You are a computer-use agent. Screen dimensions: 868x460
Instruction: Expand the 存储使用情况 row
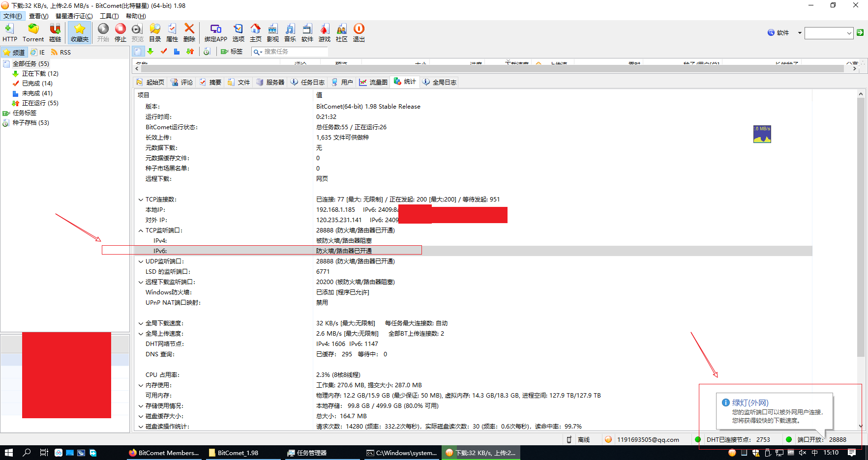point(141,406)
